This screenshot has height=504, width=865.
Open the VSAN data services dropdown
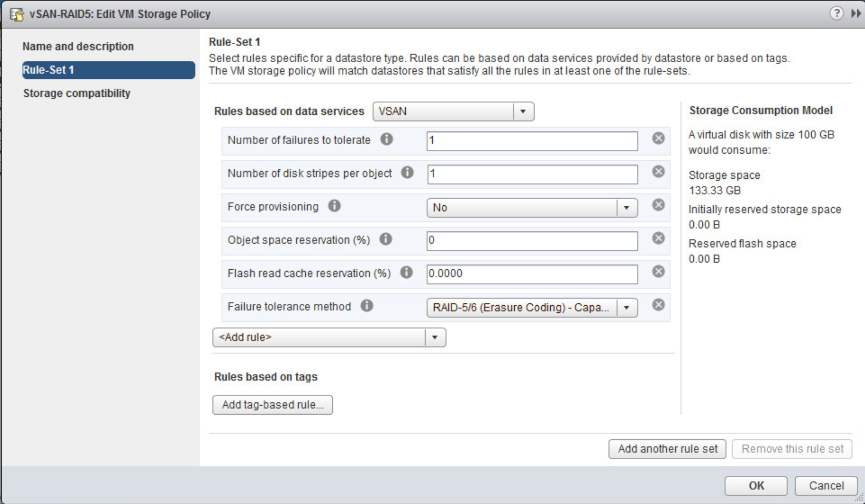click(x=523, y=112)
